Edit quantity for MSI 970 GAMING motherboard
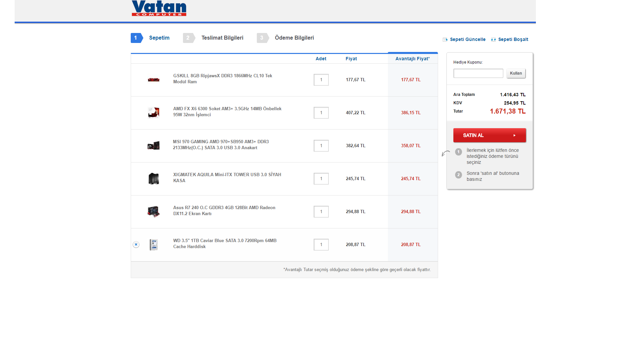The height and width of the screenshot is (355, 644). 321,146
